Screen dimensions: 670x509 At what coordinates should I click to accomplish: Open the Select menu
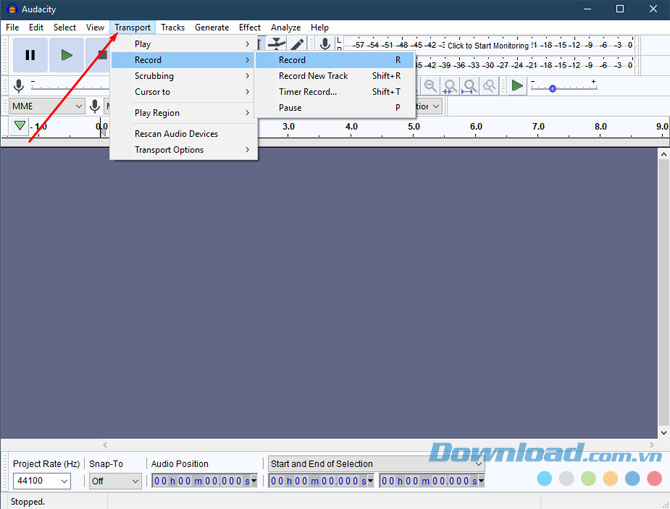pos(65,27)
